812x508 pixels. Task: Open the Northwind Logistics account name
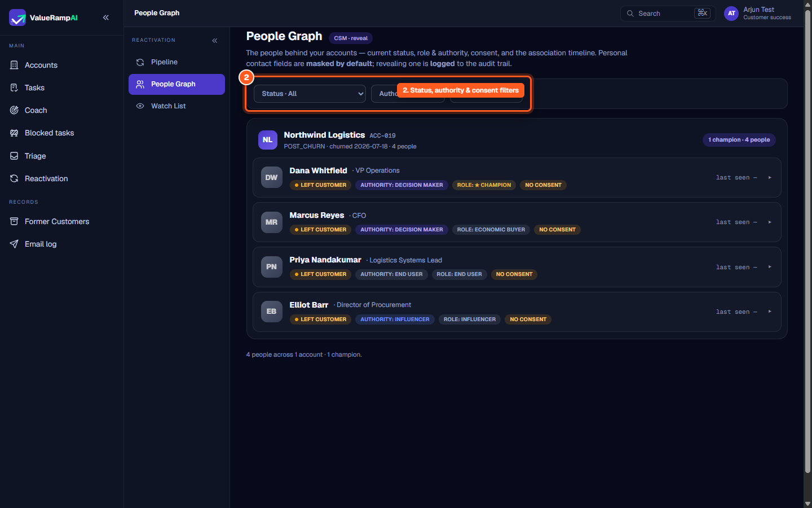coord(324,135)
